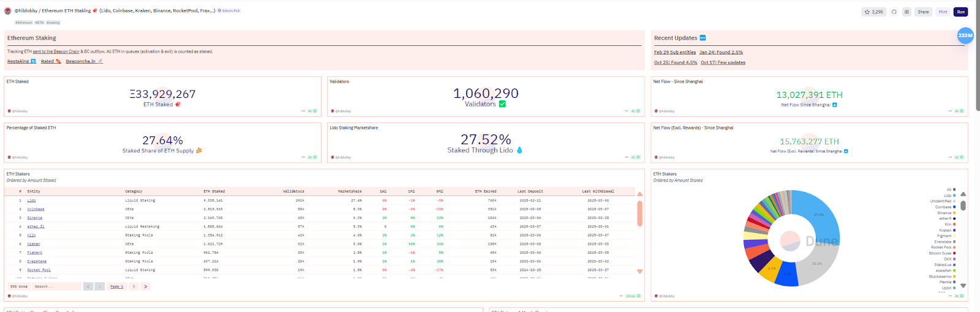The width and height of the screenshot is (980, 312).
Task: Sort table by Last Withdrawal column
Action: 598,191
